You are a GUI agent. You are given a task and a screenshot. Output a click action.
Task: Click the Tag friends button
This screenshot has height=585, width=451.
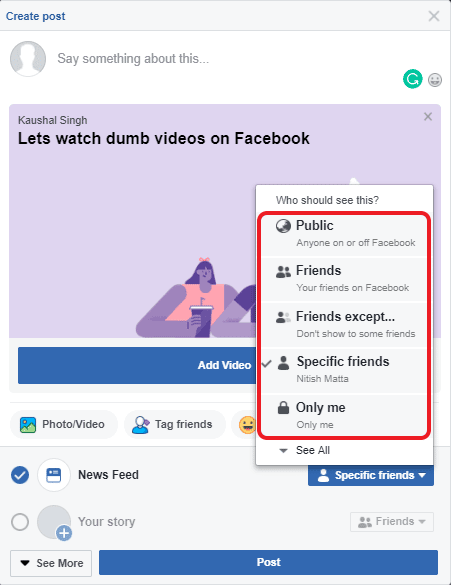[175, 425]
